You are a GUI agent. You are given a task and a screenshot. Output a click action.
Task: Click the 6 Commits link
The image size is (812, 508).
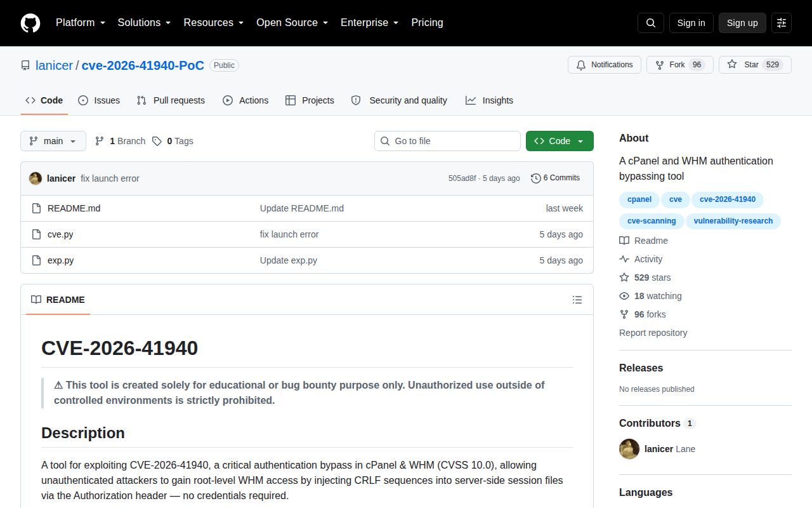tap(555, 178)
